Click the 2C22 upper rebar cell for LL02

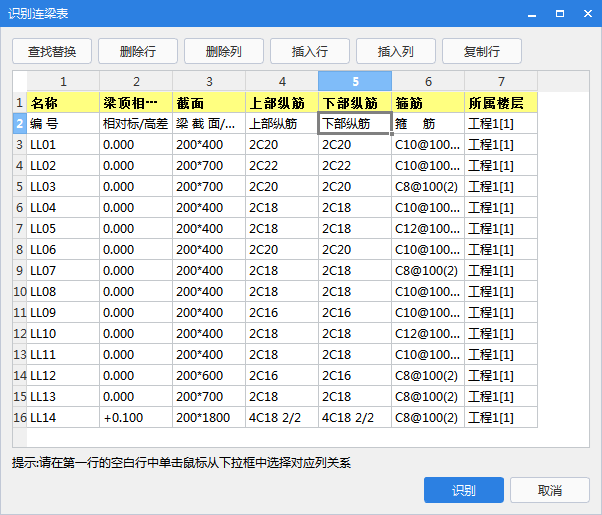[281, 165]
